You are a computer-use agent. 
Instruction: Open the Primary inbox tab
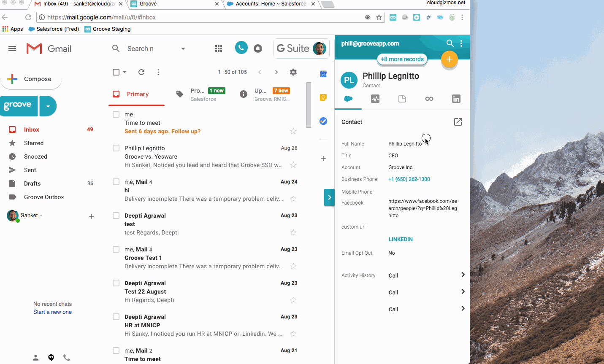(137, 94)
